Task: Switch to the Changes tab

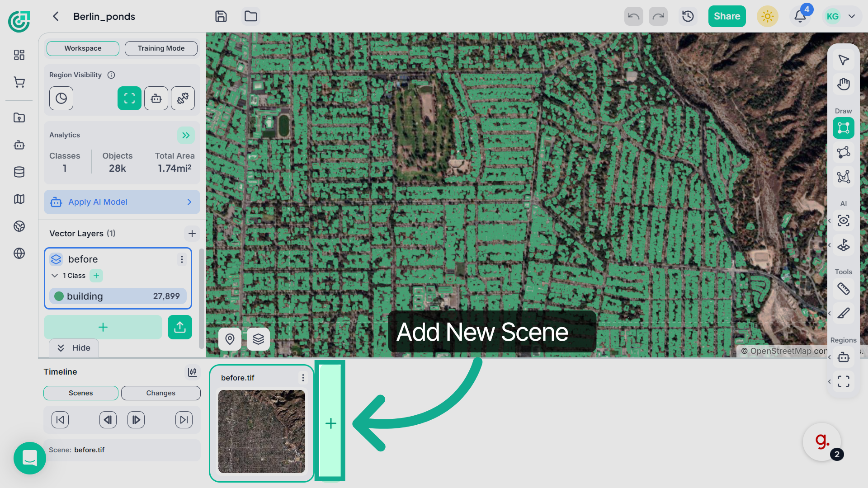Action: pyautogui.click(x=161, y=393)
